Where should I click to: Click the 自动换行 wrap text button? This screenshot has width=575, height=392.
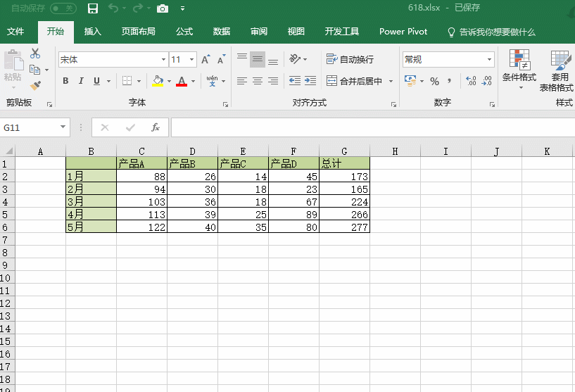[350, 60]
